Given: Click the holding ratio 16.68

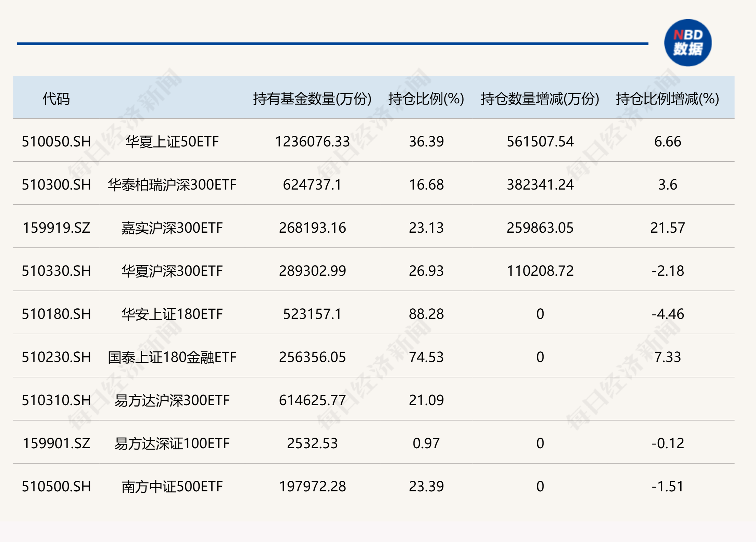Looking at the screenshot, I should tap(426, 184).
